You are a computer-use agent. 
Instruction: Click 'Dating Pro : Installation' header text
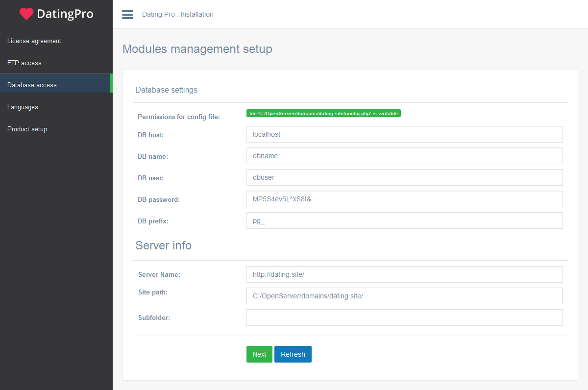[x=178, y=14]
